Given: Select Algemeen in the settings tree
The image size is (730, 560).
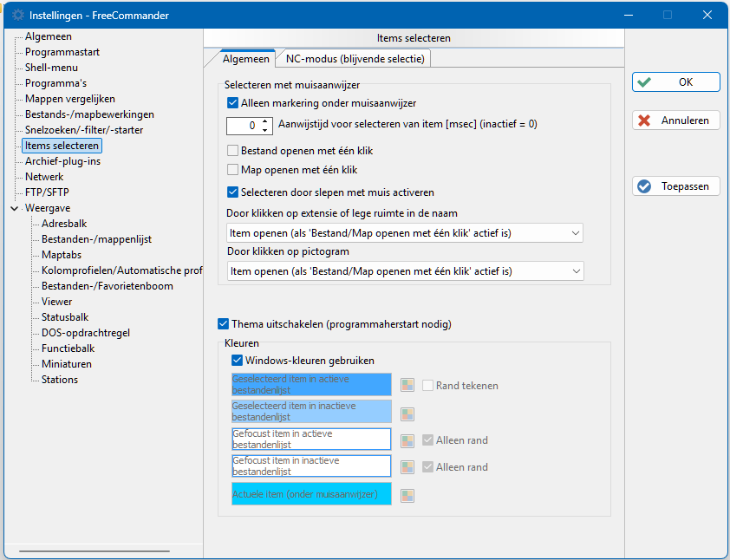Looking at the screenshot, I should (49, 36).
